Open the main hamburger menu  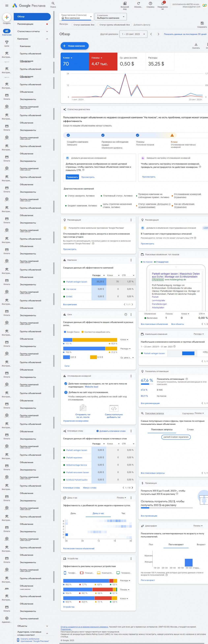[x=7, y=5]
